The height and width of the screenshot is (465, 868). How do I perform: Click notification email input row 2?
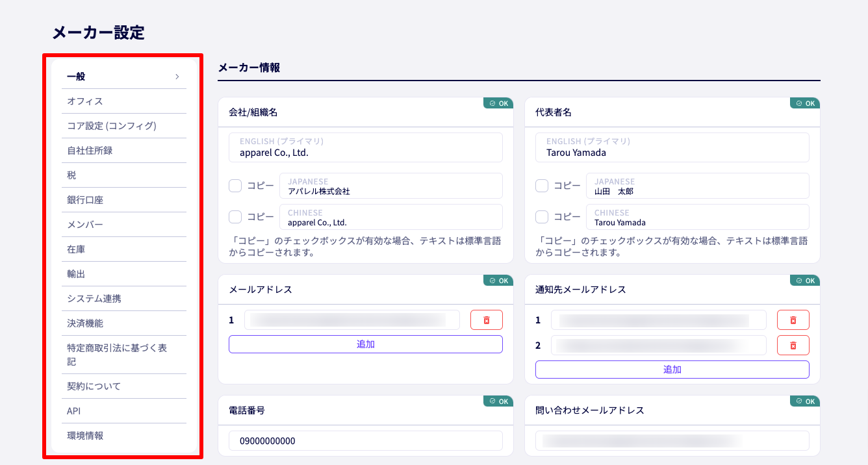coord(659,346)
